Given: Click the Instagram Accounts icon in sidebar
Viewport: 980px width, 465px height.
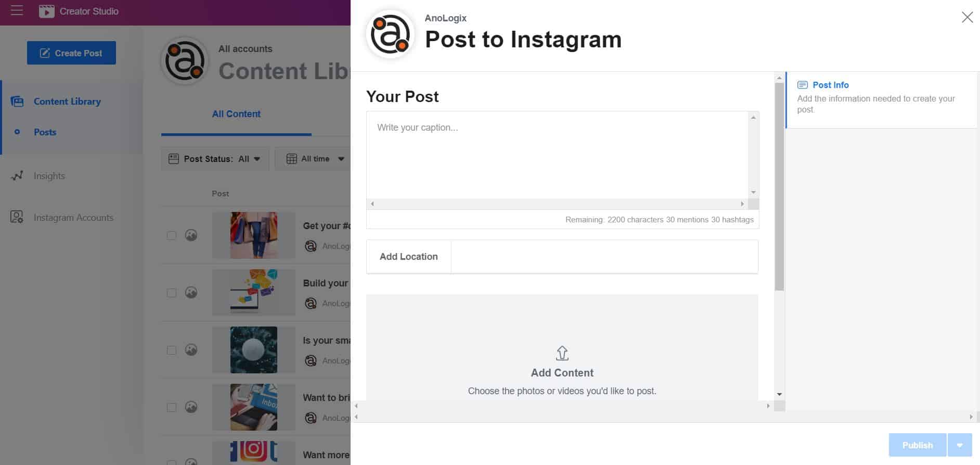Looking at the screenshot, I should (x=17, y=217).
